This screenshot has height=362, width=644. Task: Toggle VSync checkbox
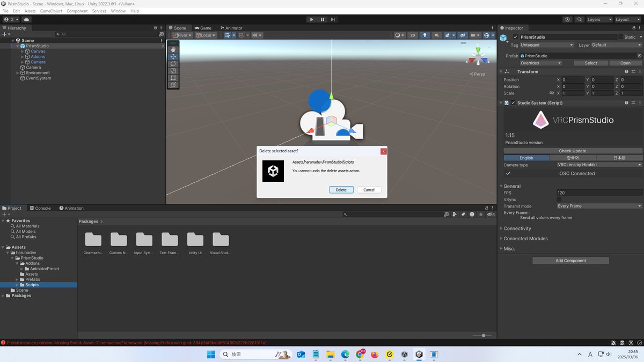click(x=559, y=200)
